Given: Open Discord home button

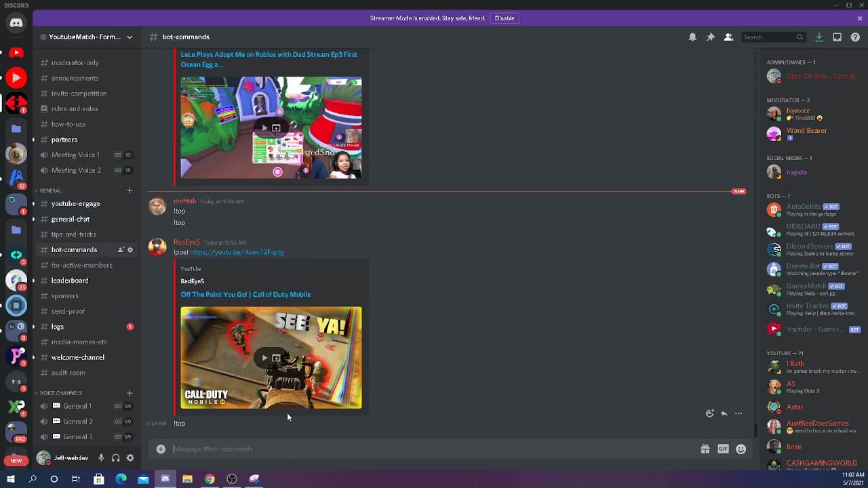Looking at the screenshot, I should pos(16,23).
